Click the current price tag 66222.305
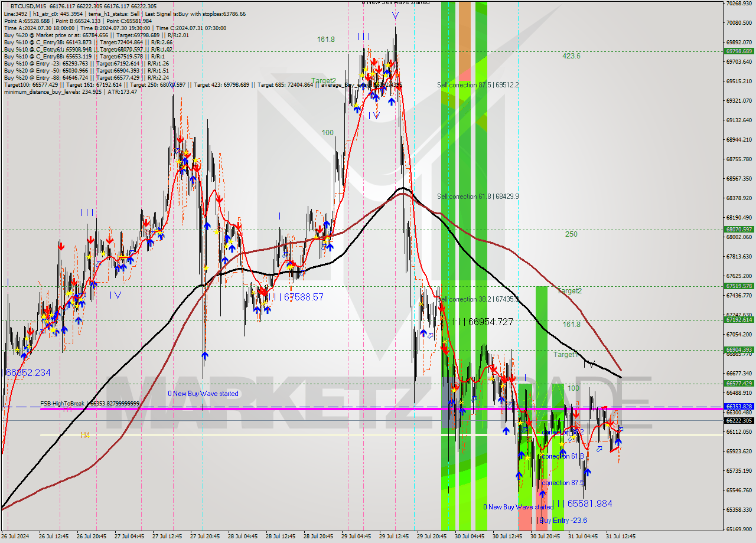756x543 pixels. tap(738, 421)
